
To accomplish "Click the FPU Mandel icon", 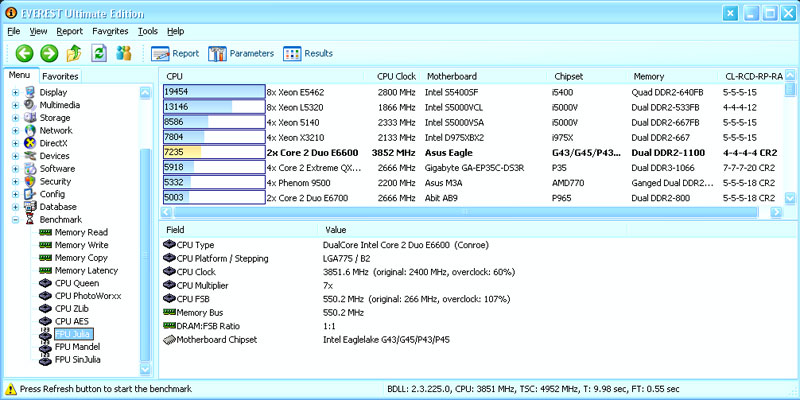I will tap(45, 347).
